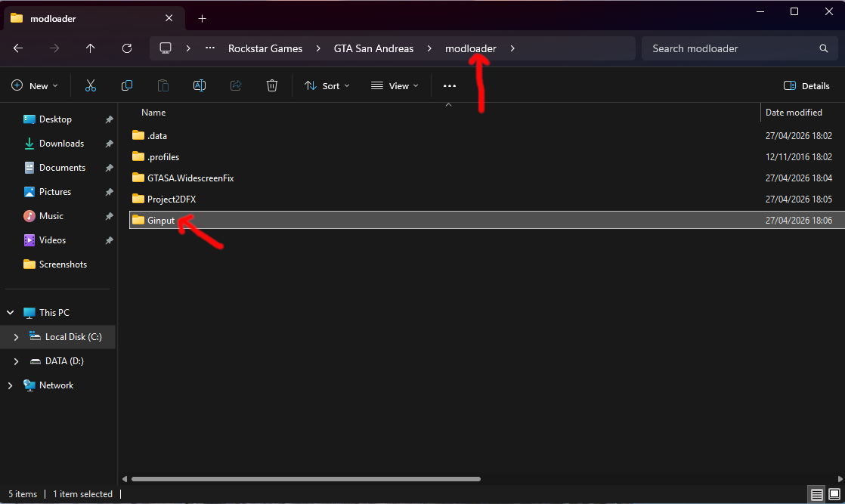Image resolution: width=845 pixels, height=504 pixels.
Task: Show hidden path segments via ellipsis
Action: click(x=210, y=48)
